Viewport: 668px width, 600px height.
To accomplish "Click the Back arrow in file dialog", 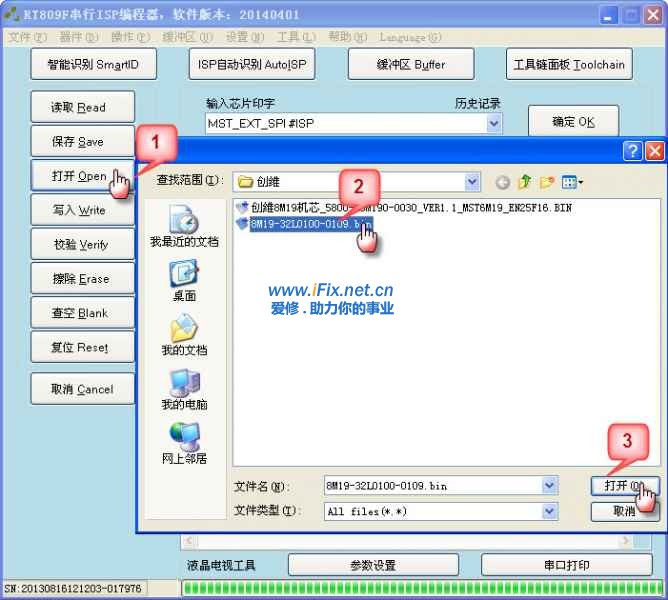I will pos(502,182).
